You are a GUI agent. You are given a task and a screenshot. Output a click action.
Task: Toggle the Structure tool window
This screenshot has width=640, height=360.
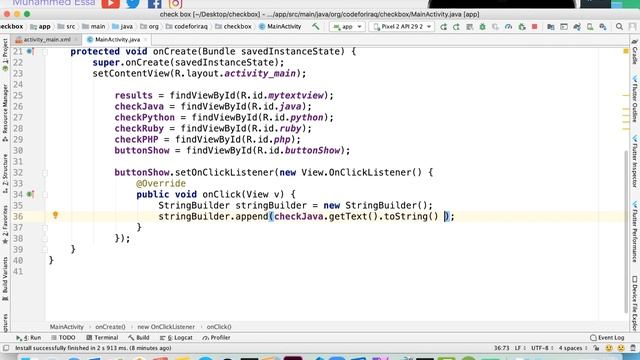[5, 173]
